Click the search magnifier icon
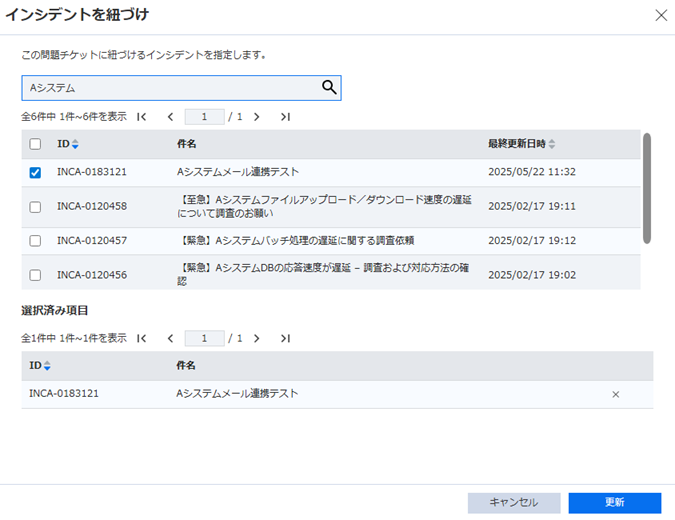The width and height of the screenshot is (675, 520). click(x=329, y=88)
